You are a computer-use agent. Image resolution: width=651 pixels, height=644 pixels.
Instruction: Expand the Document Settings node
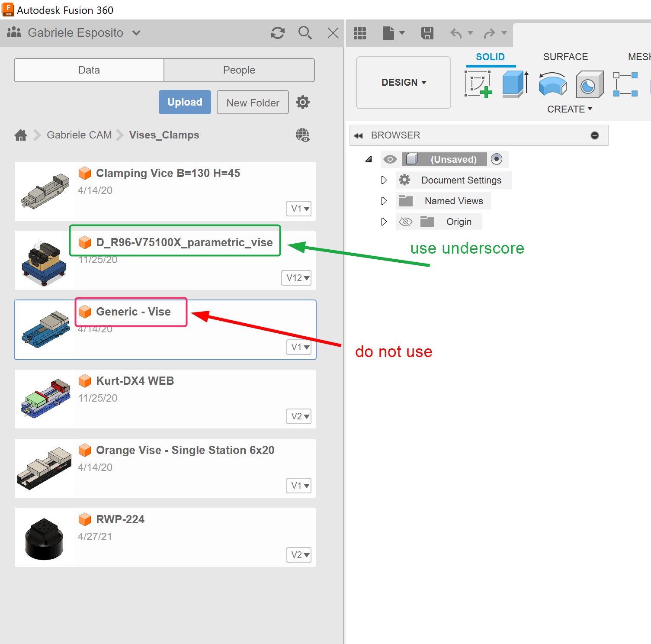coord(384,180)
